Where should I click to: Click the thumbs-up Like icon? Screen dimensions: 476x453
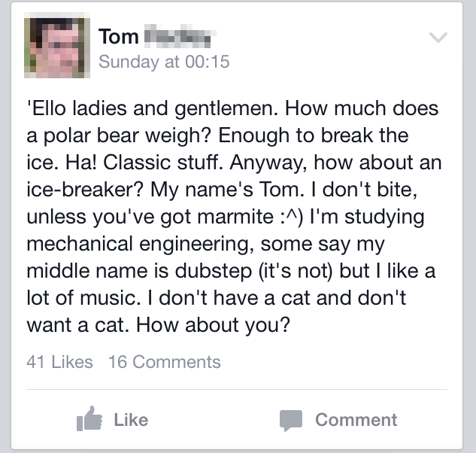coord(89,418)
